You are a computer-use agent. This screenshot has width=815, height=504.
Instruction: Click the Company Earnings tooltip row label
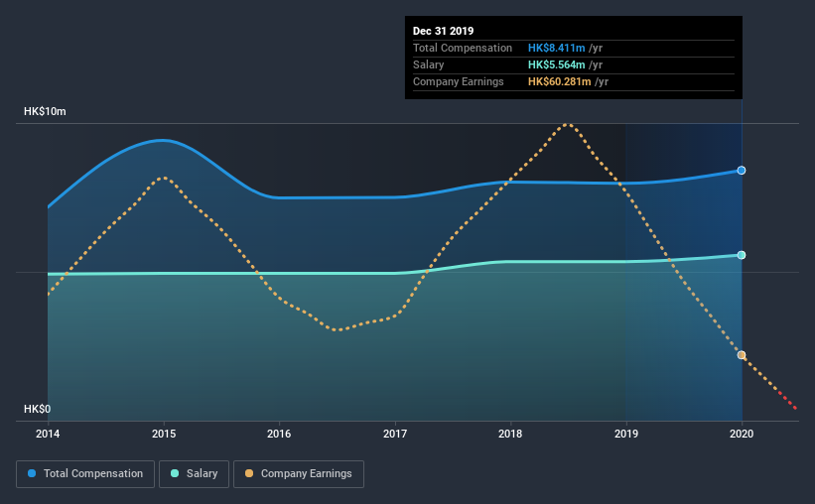pos(459,81)
